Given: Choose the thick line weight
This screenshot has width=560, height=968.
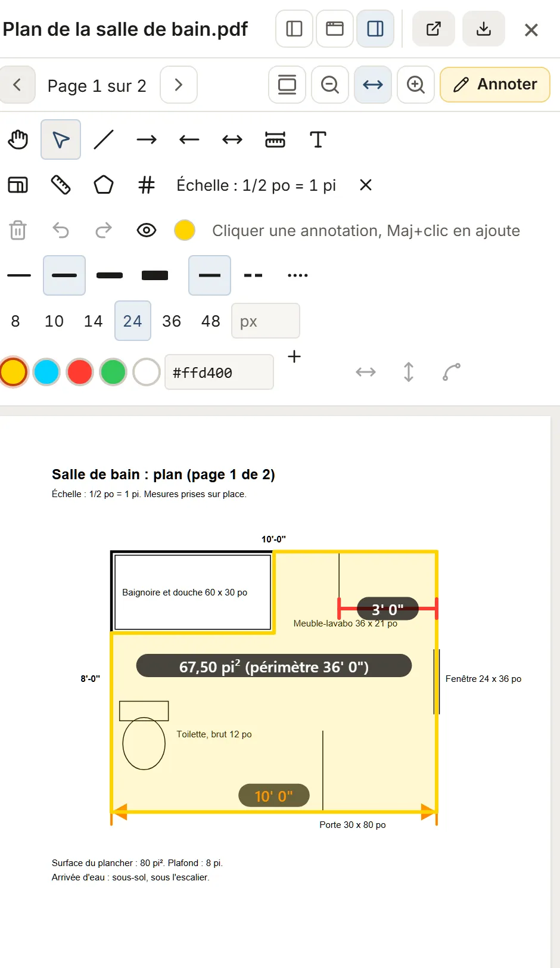Looking at the screenshot, I should pos(110,275).
